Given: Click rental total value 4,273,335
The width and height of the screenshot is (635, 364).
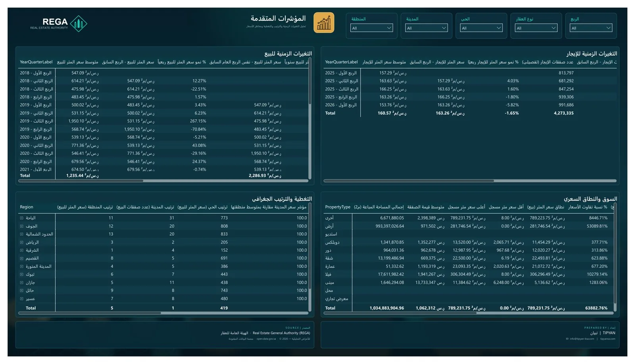Looking at the screenshot, I should (564, 113).
